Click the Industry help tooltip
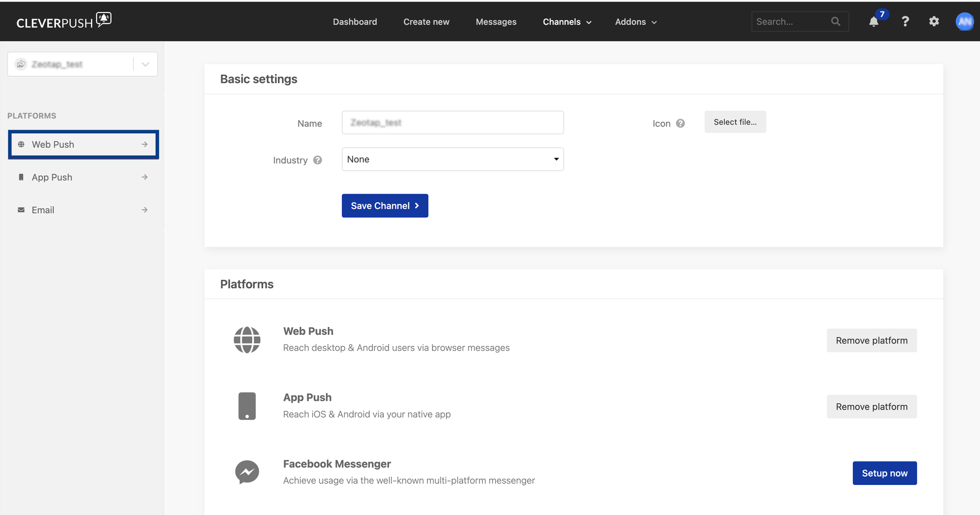Image resolution: width=980 pixels, height=515 pixels. coord(317,160)
